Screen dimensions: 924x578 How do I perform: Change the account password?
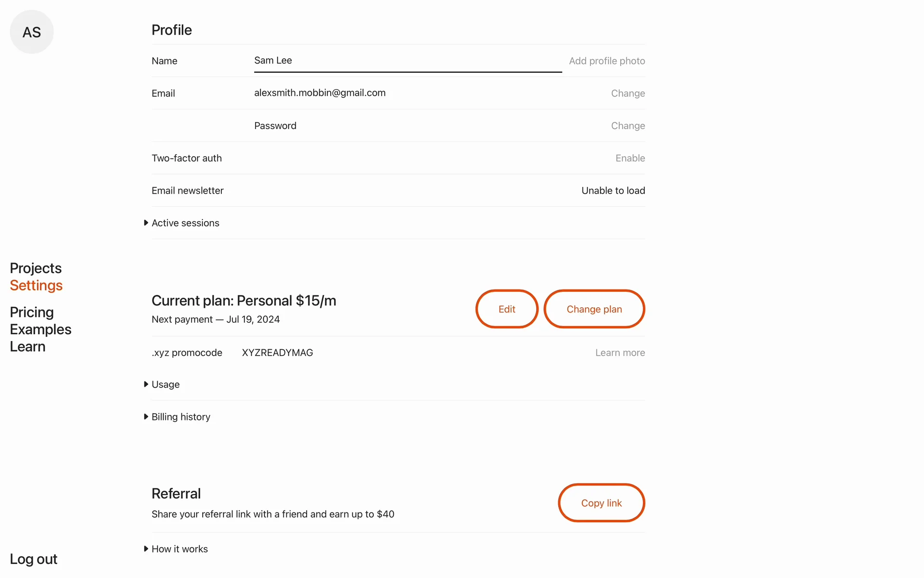pos(628,126)
